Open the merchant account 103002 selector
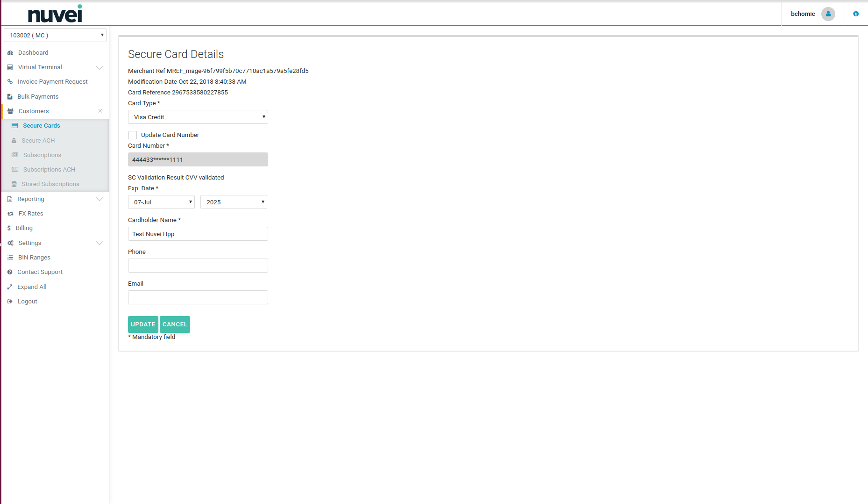The height and width of the screenshot is (504, 868). [x=55, y=35]
